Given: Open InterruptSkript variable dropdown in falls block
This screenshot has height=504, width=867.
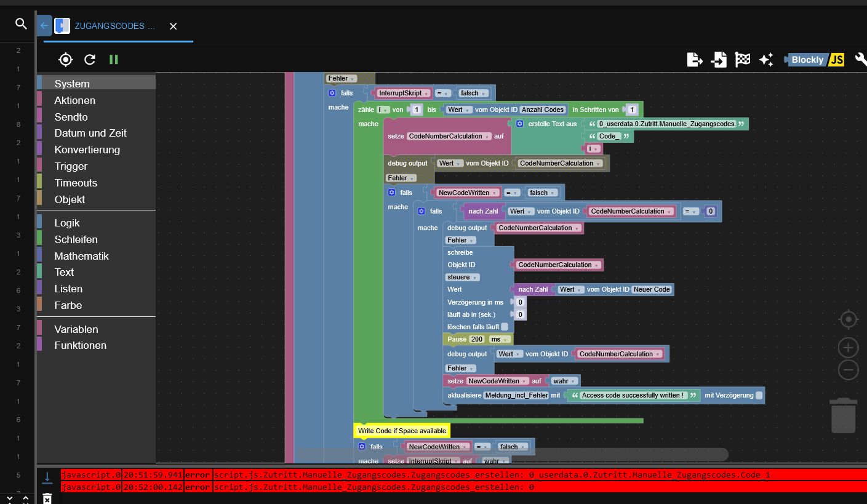Looking at the screenshot, I should [404, 93].
